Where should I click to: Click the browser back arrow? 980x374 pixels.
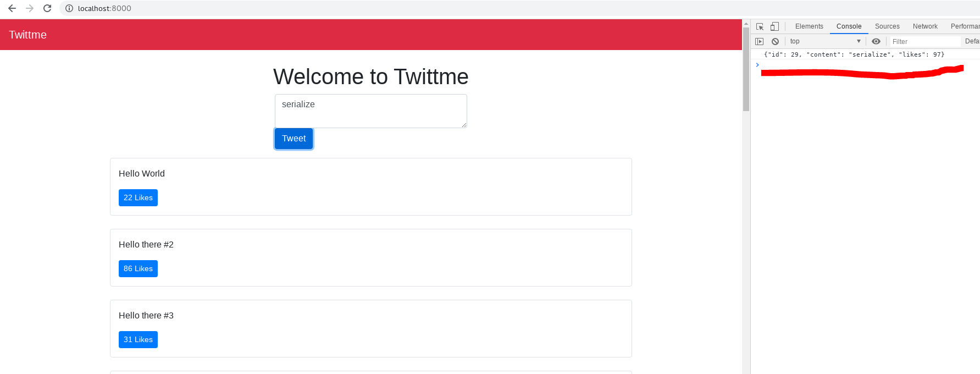pos(12,8)
